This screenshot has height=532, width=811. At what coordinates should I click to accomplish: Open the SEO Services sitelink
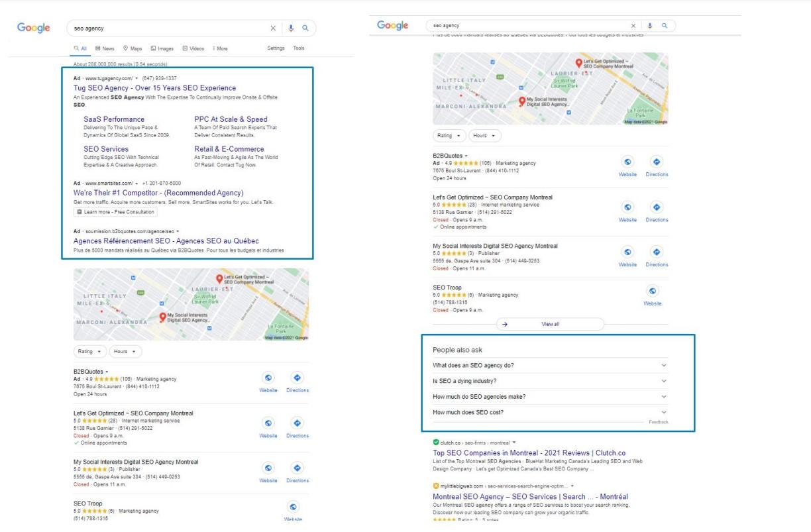point(106,149)
